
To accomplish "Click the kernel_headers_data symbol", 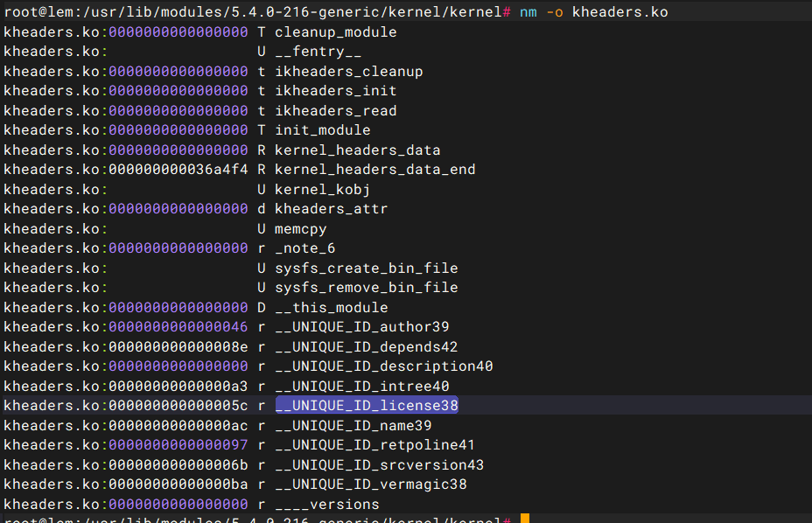I will (x=357, y=150).
